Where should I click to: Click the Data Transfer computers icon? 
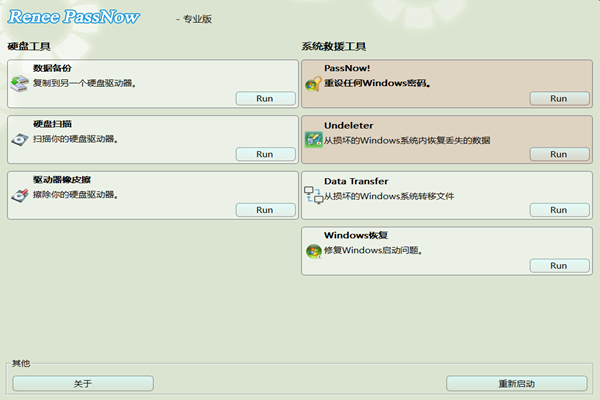click(x=314, y=195)
